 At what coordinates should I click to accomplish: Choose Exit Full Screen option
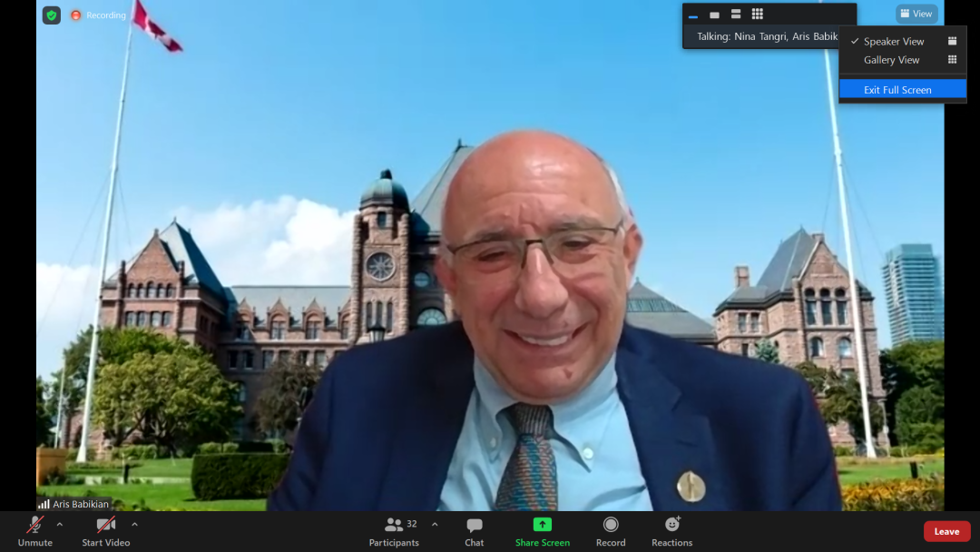point(897,90)
